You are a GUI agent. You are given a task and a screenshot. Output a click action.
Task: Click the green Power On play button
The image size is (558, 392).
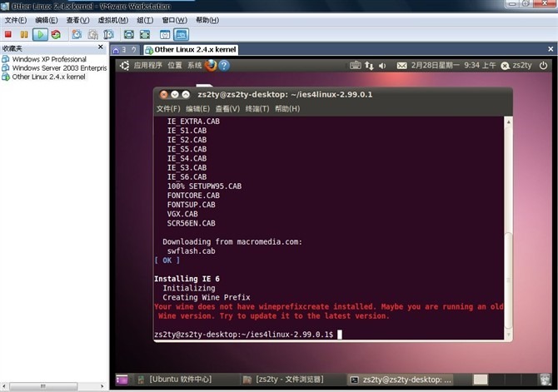tap(40, 34)
